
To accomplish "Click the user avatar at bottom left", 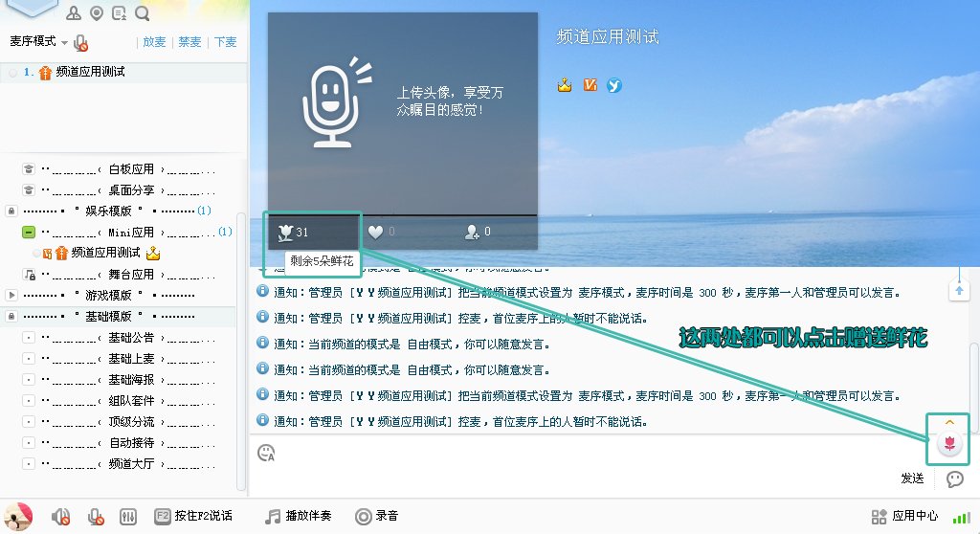I will (18, 517).
